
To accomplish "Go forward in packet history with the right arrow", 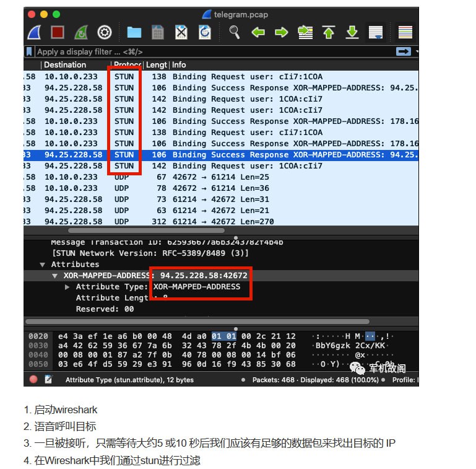I will (282, 32).
